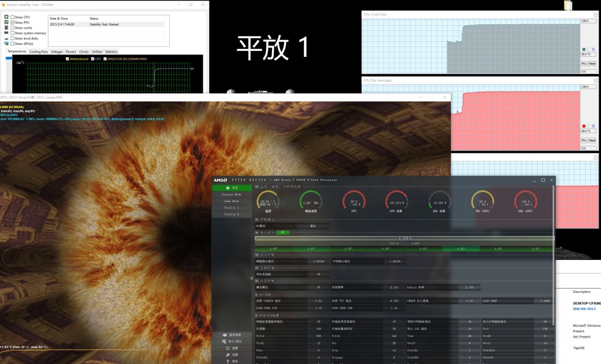Click the MSI MS-7D13 link

584,309
